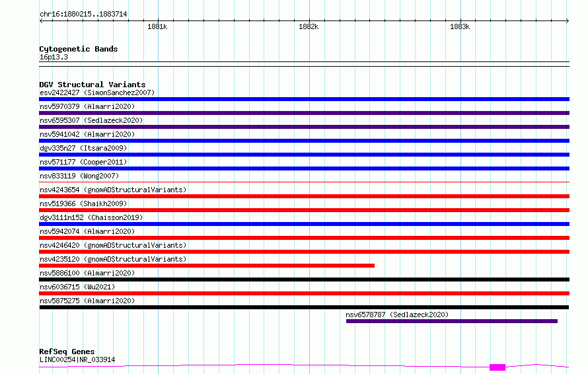The image size is (588, 374).
Task: Select nsv5875275 (Almarri2020) label
Action: pos(87,301)
